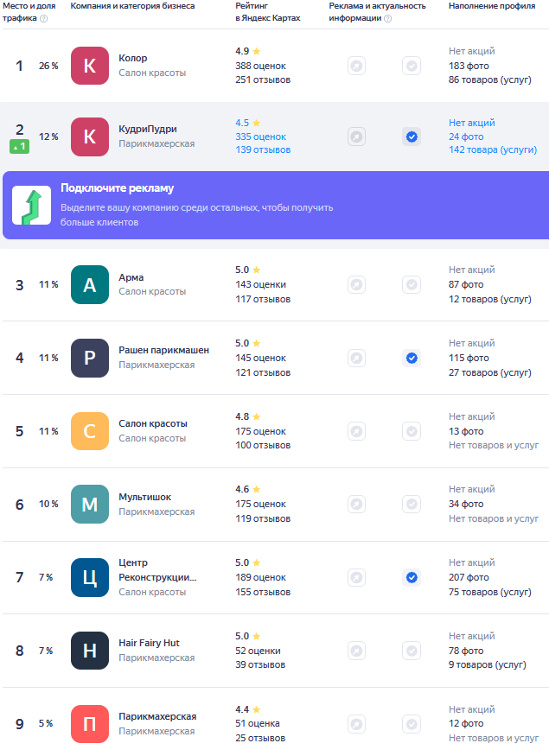Viewport: 549px width, 756px height.
Task: Select the company name Мультишок
Action: [144, 497]
